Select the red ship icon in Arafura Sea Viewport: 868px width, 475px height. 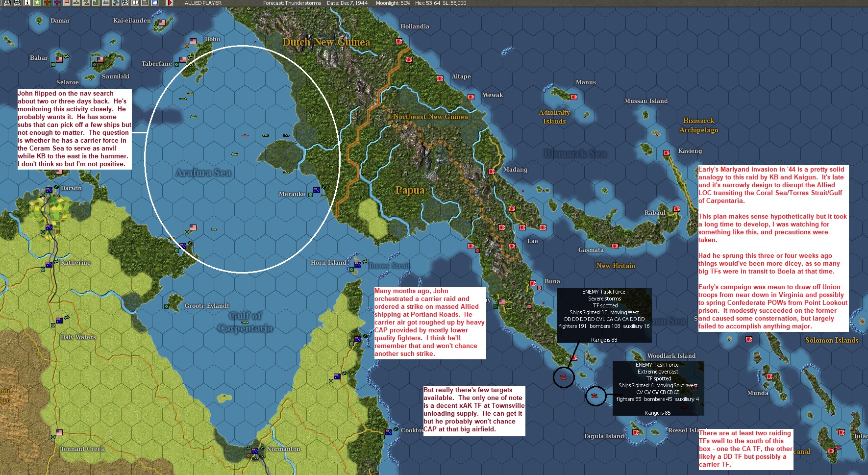coord(245,135)
